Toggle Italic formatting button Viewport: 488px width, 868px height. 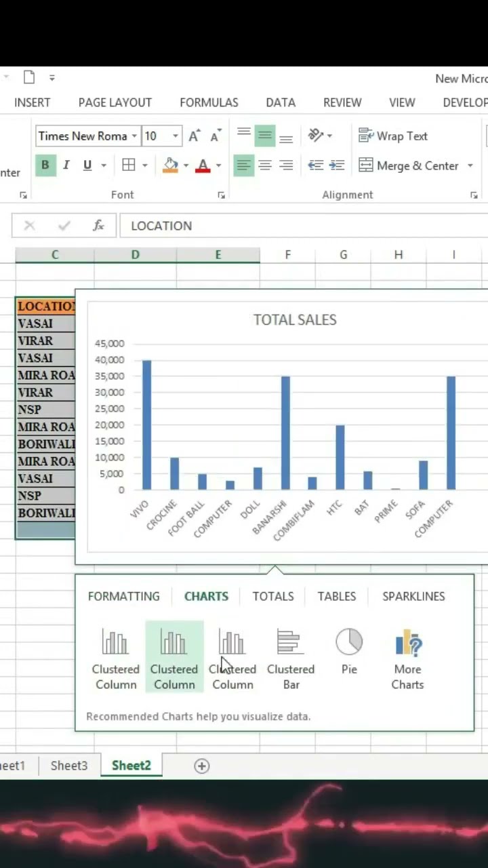click(66, 165)
